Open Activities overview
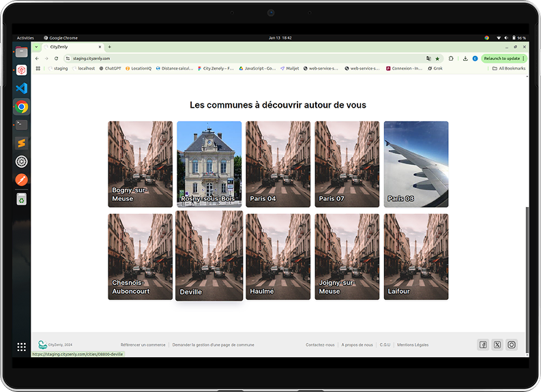Screen dimensions: 541x392 25,38
